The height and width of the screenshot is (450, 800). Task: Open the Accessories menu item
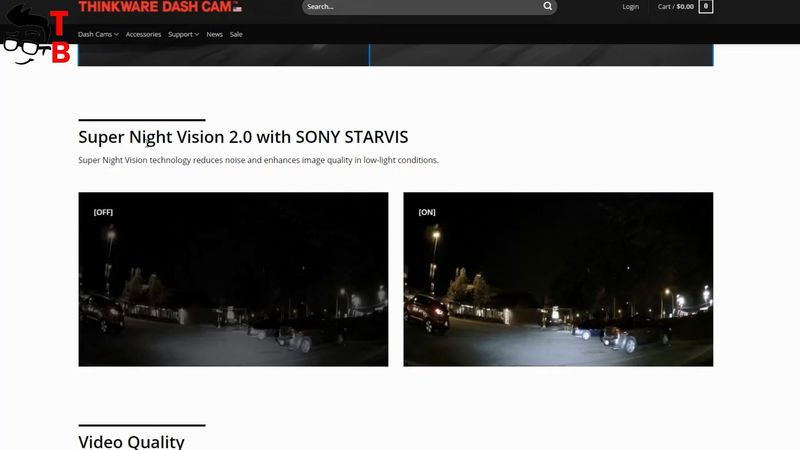143,34
